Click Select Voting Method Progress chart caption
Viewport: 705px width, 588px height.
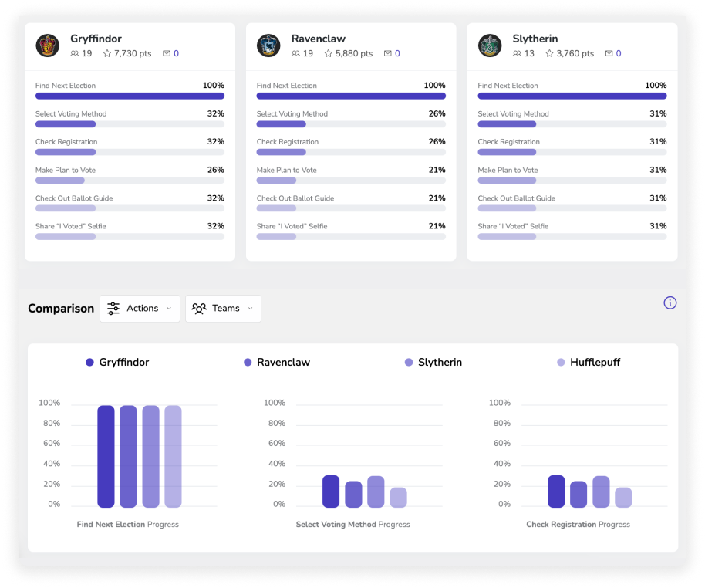pyautogui.click(x=353, y=525)
